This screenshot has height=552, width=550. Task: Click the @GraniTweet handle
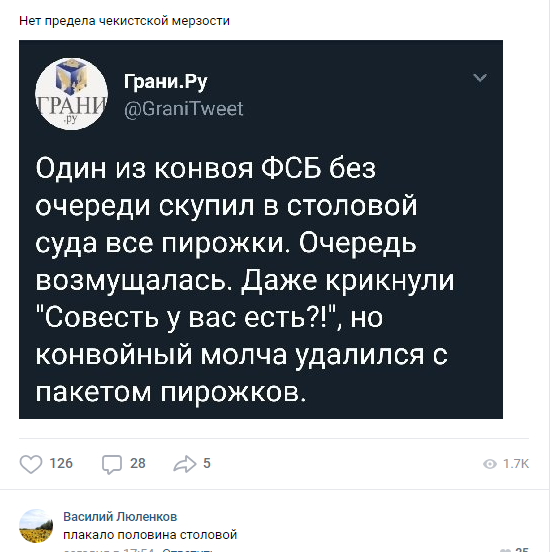(183, 108)
